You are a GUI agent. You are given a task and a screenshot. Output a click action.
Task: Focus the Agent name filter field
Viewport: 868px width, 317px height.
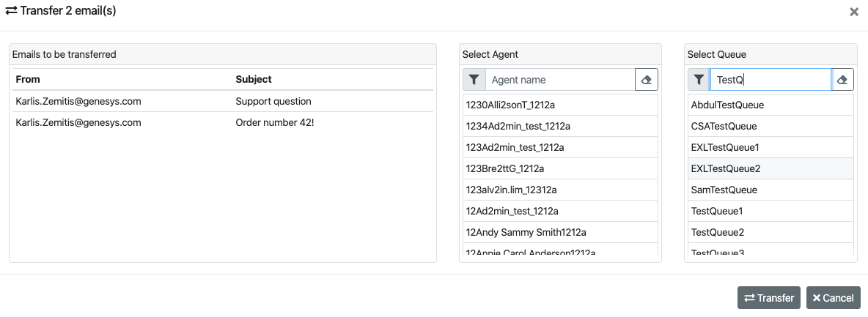pos(560,80)
